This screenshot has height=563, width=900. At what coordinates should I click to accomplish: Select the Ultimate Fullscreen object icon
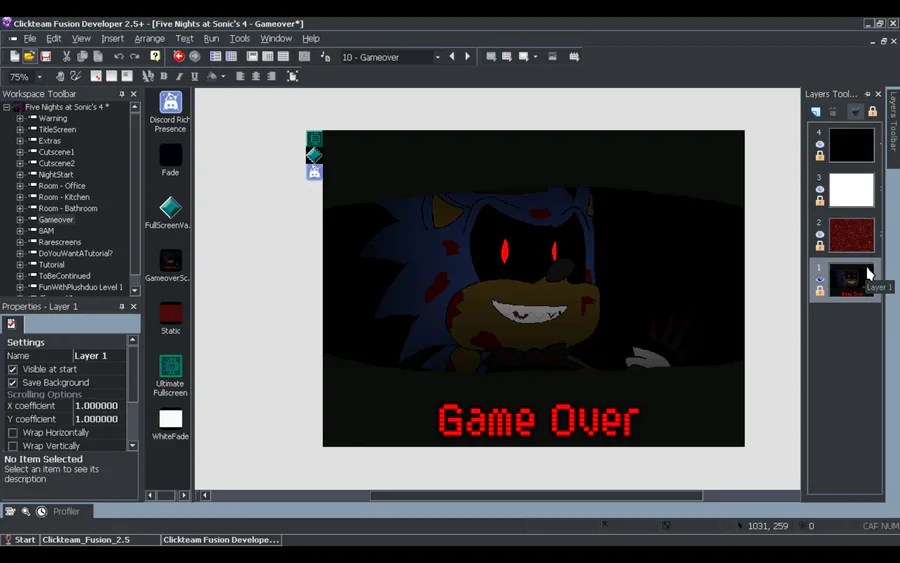click(x=170, y=366)
